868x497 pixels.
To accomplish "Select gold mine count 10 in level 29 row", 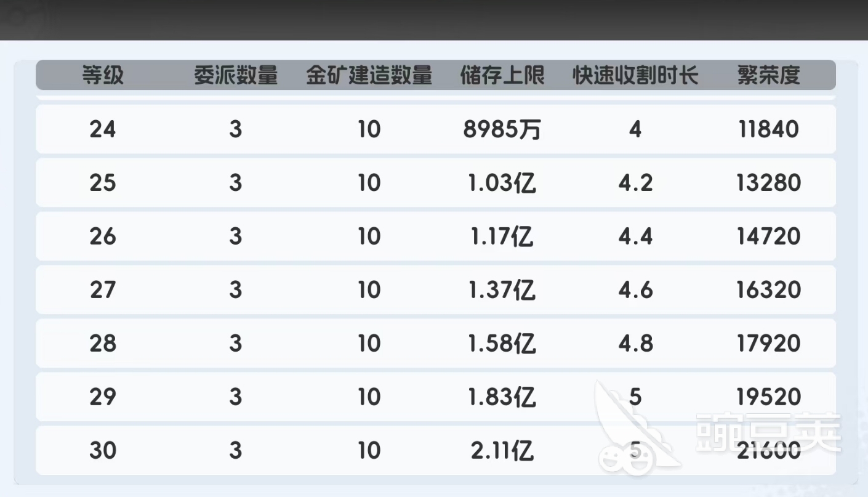I will (x=369, y=397).
